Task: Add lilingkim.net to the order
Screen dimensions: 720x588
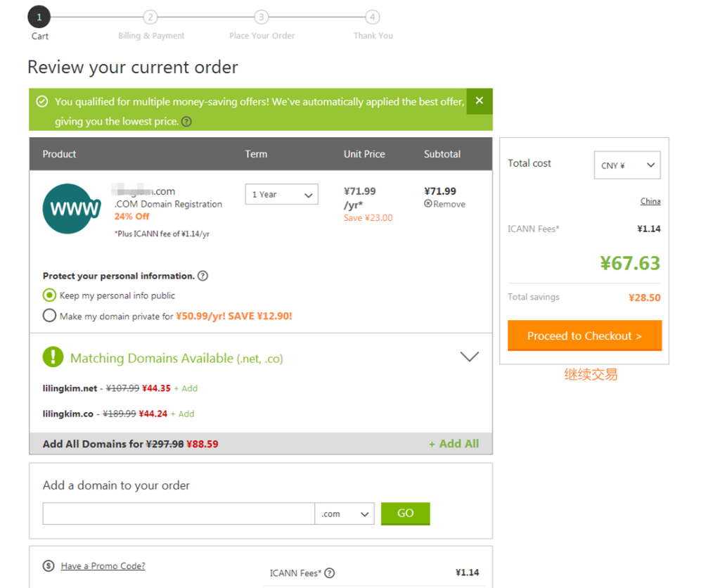Action: pos(186,388)
